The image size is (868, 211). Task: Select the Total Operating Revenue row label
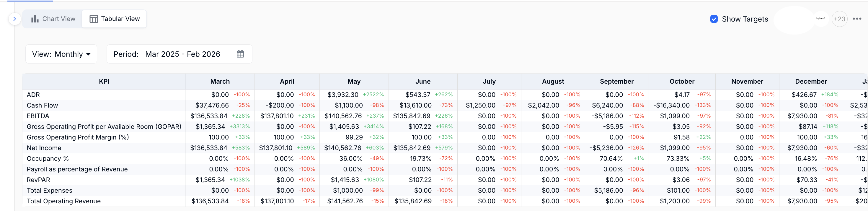pyautogui.click(x=64, y=201)
